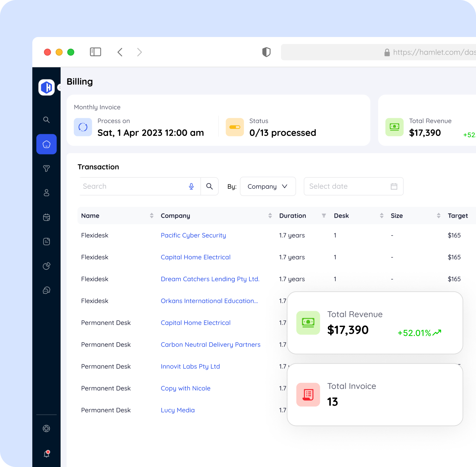Screen dimensions: 476x467
Task: Sort by Name column arrows
Action: [x=152, y=216]
